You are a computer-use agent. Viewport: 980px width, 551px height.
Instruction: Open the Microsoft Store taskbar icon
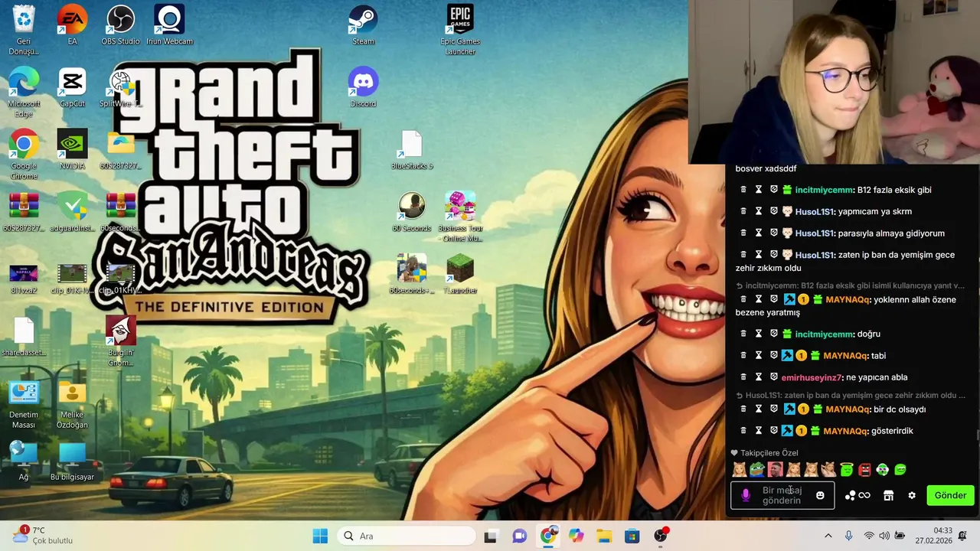(632, 536)
